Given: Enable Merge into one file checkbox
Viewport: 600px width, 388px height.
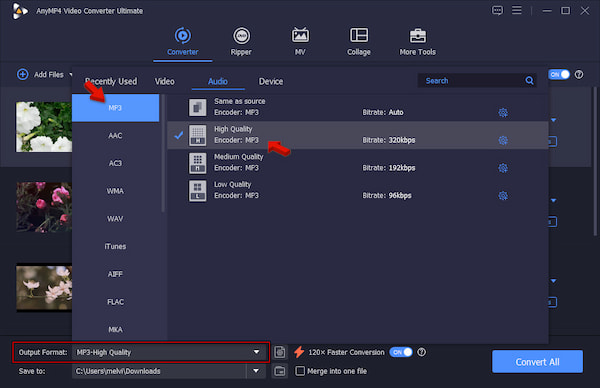Looking at the screenshot, I should click(x=300, y=371).
